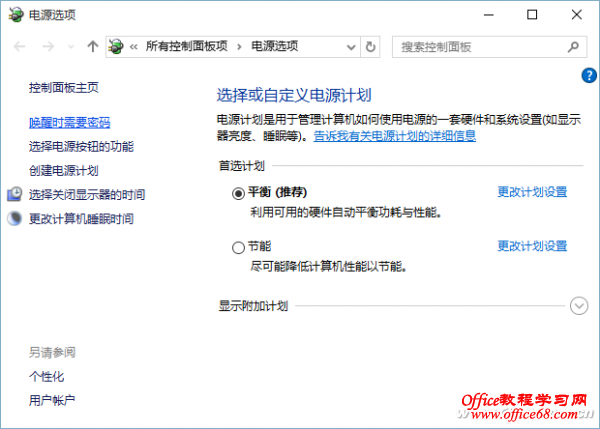This screenshot has width=600, height=429.
Task: Open 更改计划设置 for 节能 plan
Action: 532,246
